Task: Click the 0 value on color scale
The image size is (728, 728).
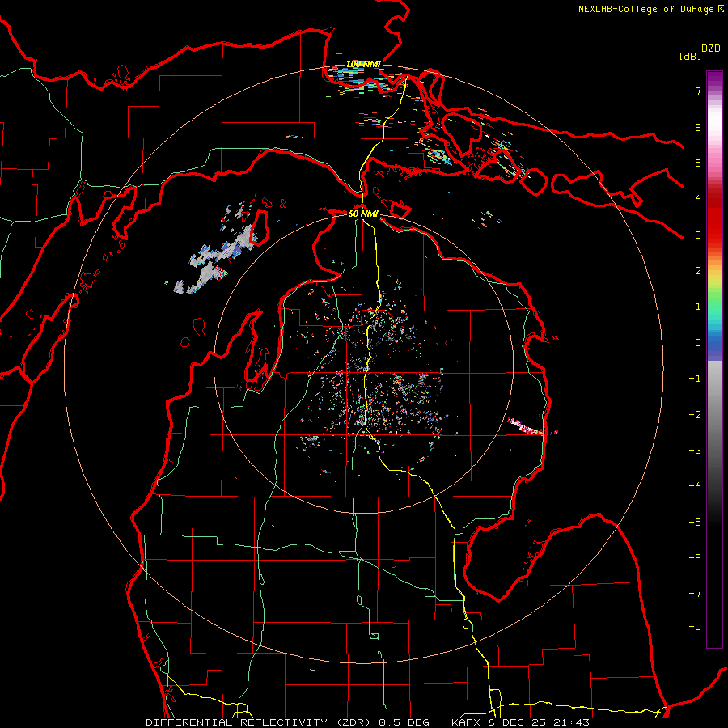Action: [x=698, y=343]
